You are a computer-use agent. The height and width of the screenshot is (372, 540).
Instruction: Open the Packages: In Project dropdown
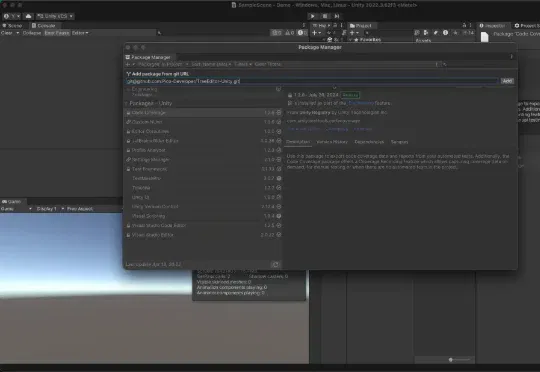(x=163, y=64)
